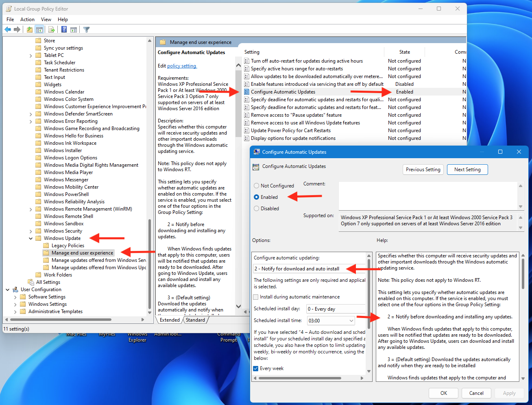The width and height of the screenshot is (532, 405).
Task: Toggle Show/Hide Action Pane toolbar icon
Action: pyautogui.click(x=74, y=29)
